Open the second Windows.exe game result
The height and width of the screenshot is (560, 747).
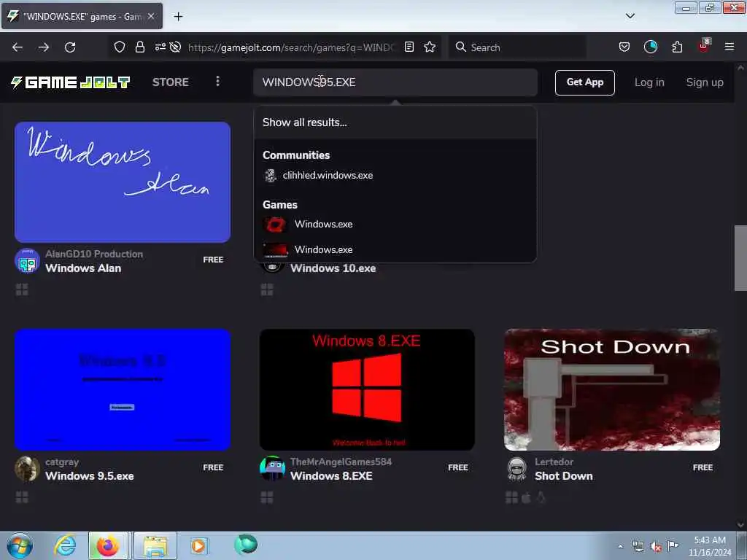pos(395,249)
